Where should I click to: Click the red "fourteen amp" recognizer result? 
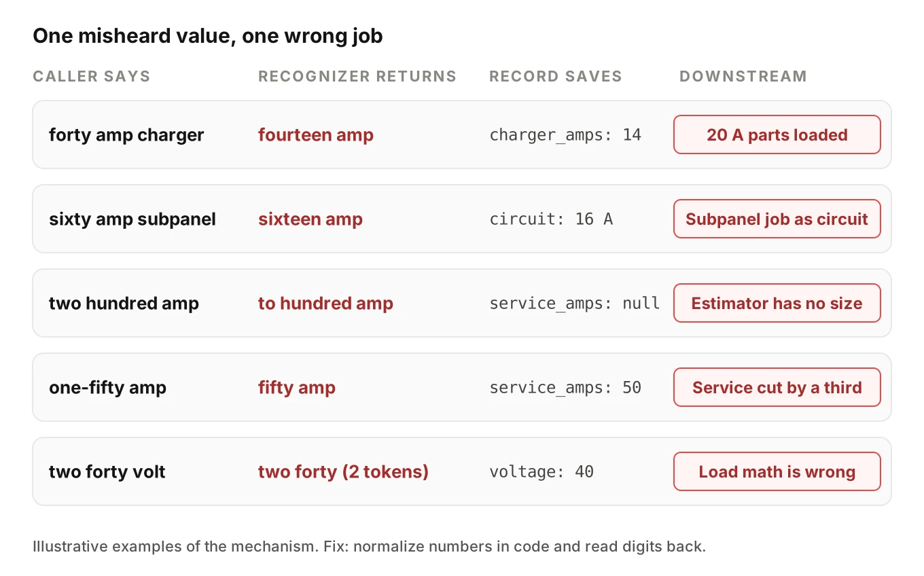click(x=316, y=134)
